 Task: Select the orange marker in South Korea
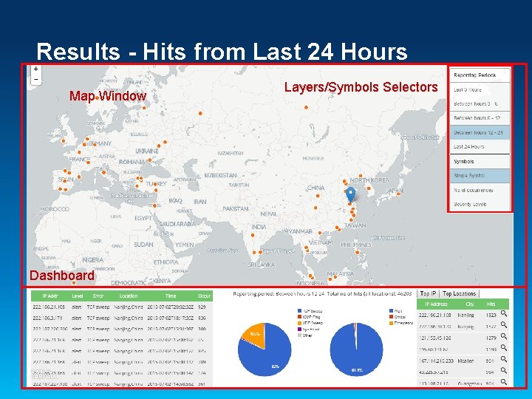[x=369, y=188]
